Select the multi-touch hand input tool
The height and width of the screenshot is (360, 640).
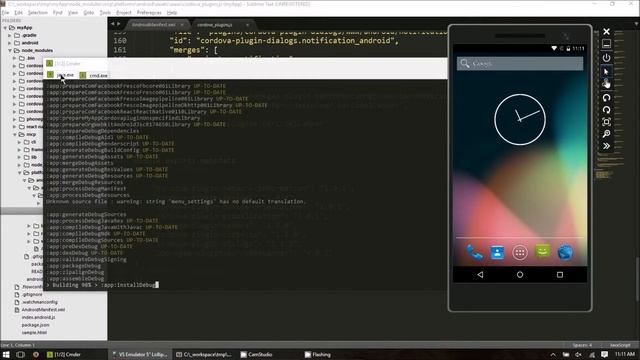606,84
